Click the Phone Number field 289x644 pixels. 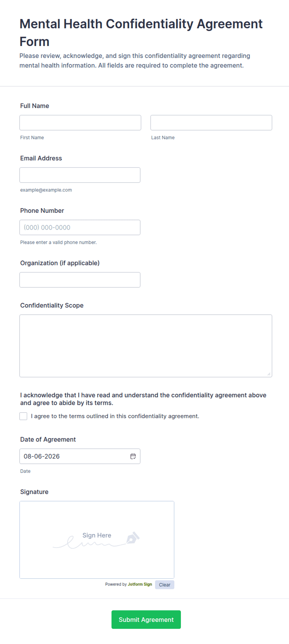coord(80,227)
